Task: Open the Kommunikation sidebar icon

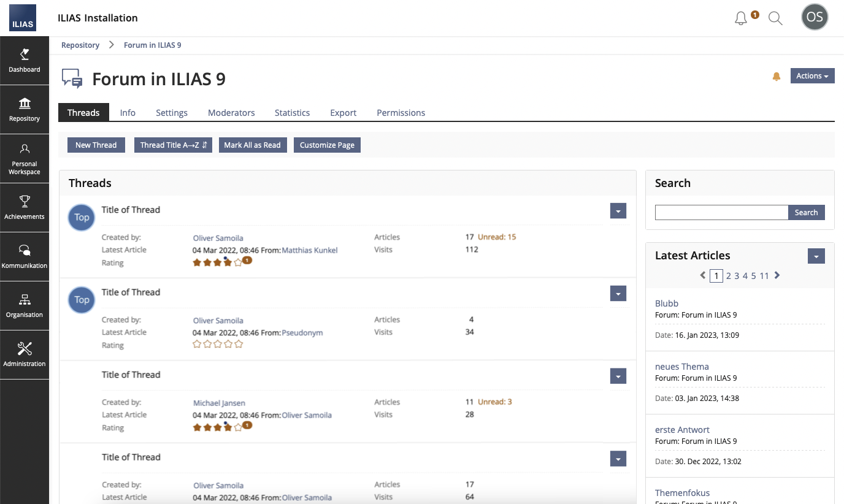Action: (25, 257)
